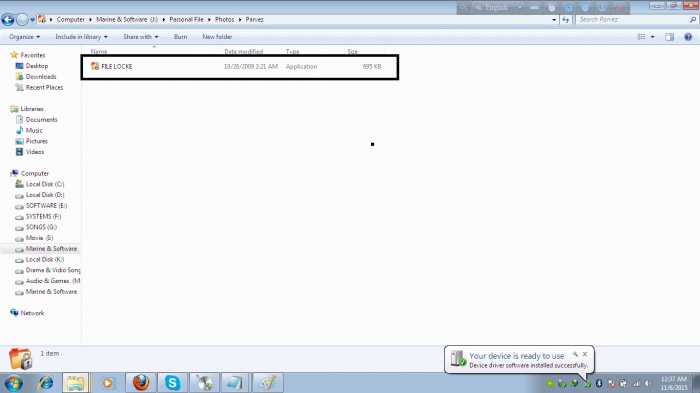The width and height of the screenshot is (700, 393).
Task: Open Drama & Vidio Song drive
Action: [53, 270]
